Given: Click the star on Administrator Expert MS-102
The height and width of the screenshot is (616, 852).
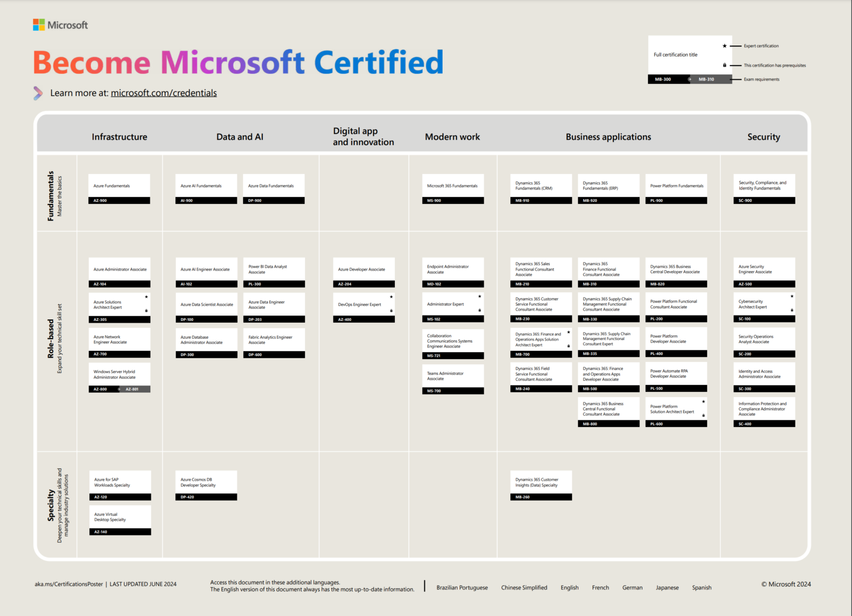Looking at the screenshot, I should pos(479,296).
